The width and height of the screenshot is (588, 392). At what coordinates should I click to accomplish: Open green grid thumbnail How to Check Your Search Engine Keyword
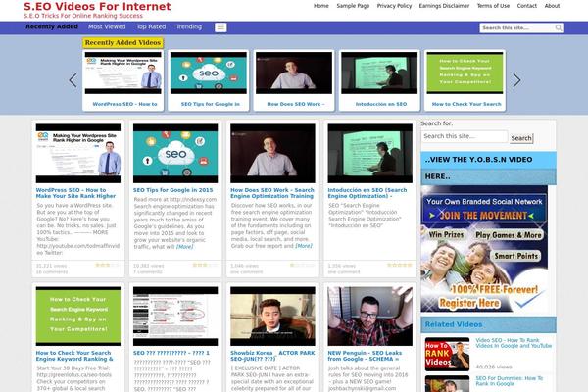[78, 317]
